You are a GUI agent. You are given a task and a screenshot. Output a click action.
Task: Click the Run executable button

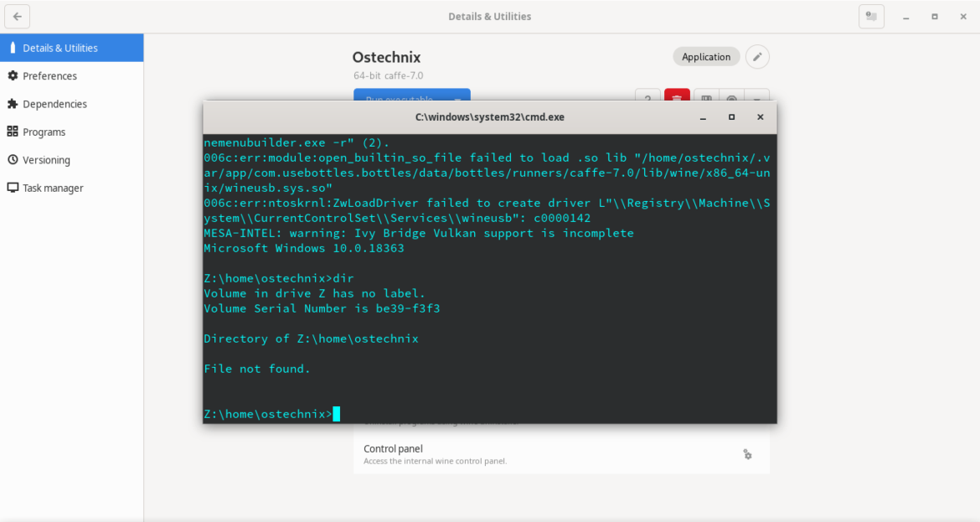(399, 96)
